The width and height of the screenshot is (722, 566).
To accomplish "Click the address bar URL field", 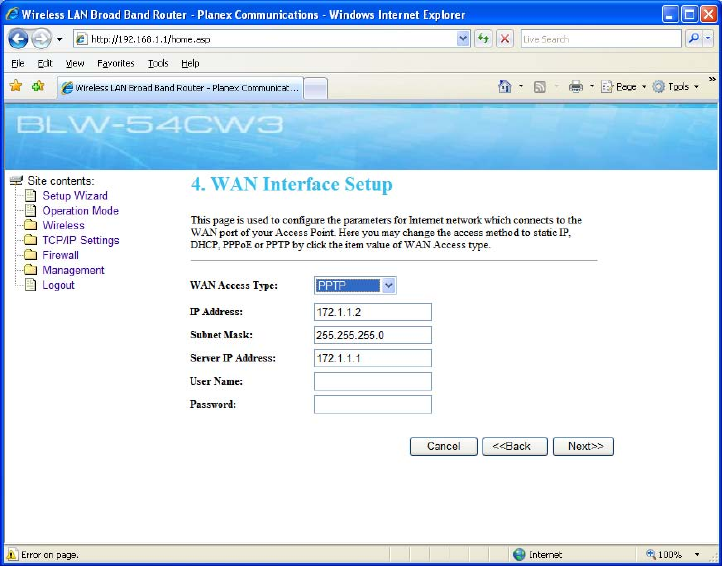I will (x=266, y=40).
